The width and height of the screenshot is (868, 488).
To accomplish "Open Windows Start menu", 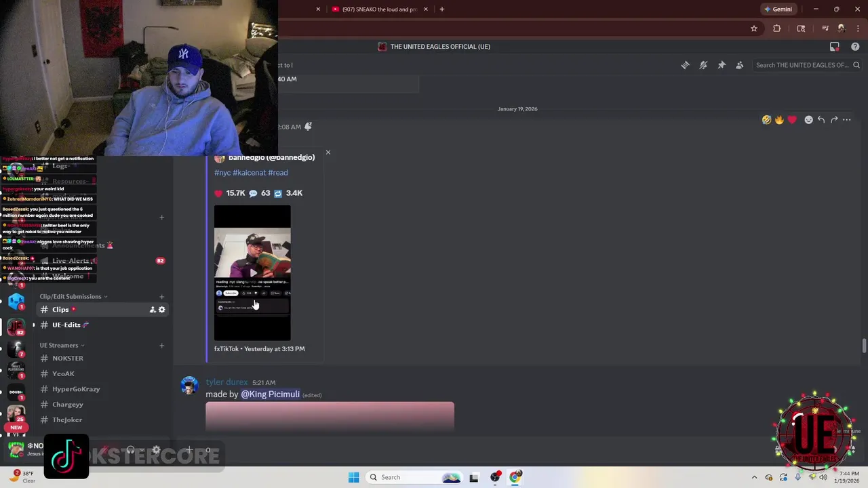I will 353,477.
